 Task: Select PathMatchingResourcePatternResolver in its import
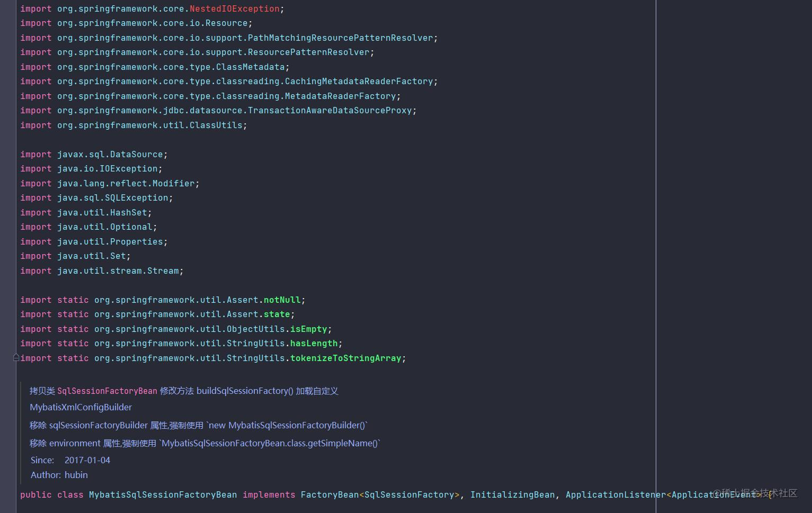[x=341, y=38]
